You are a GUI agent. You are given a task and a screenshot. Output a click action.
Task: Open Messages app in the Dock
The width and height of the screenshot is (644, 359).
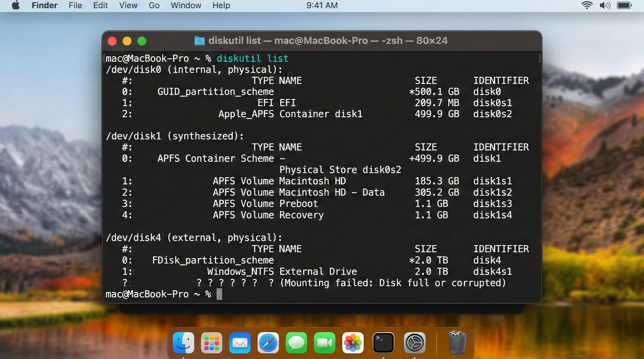(x=296, y=343)
